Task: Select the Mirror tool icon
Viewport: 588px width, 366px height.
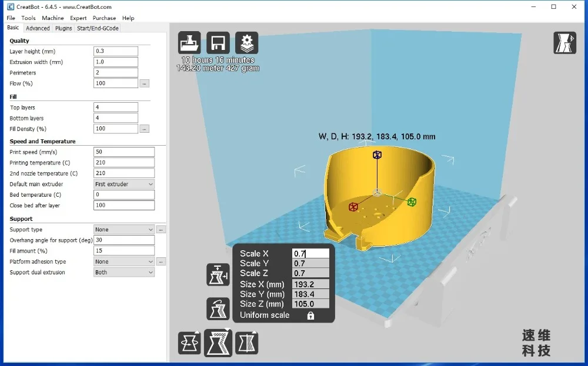Action: pos(246,343)
